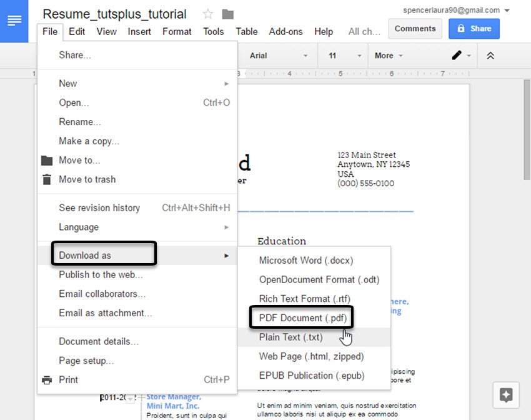The image size is (531, 420).
Task: Click the folder icon beside the star
Action: [227, 13]
